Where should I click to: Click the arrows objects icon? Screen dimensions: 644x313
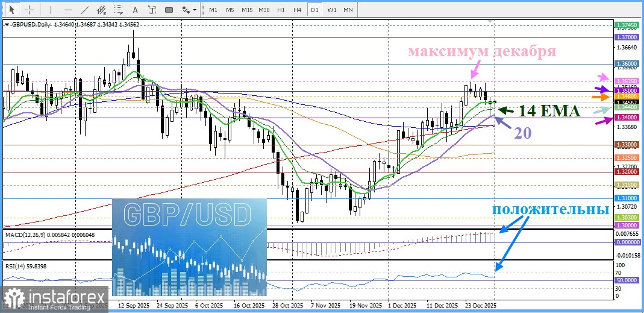click(x=186, y=10)
